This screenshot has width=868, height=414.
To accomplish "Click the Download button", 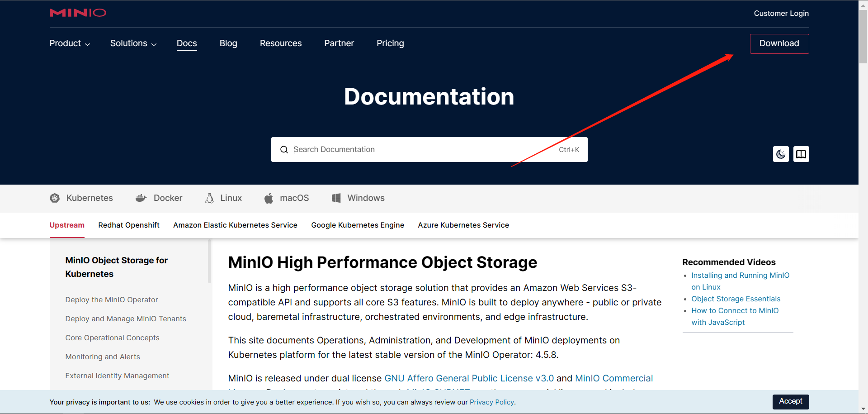I will (x=779, y=44).
